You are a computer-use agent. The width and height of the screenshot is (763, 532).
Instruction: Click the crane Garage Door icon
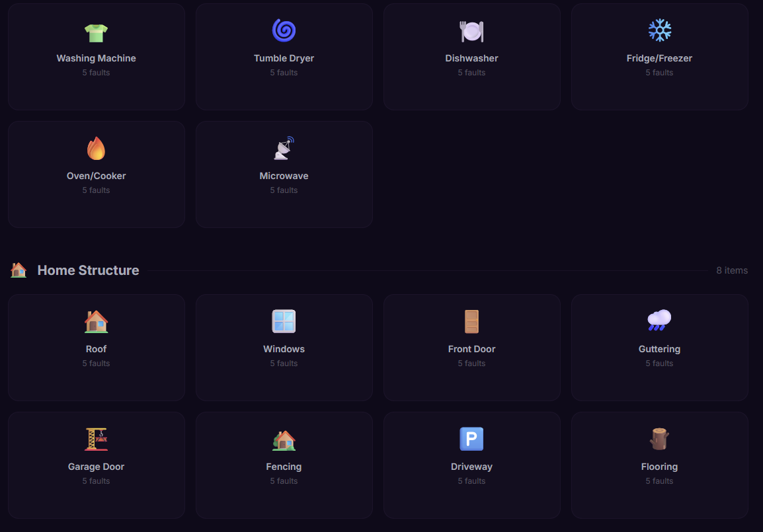[x=96, y=439]
